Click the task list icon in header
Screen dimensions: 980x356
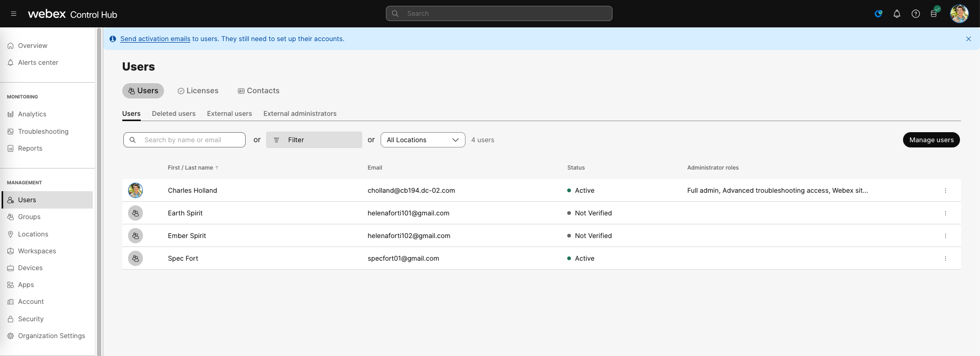(934, 14)
